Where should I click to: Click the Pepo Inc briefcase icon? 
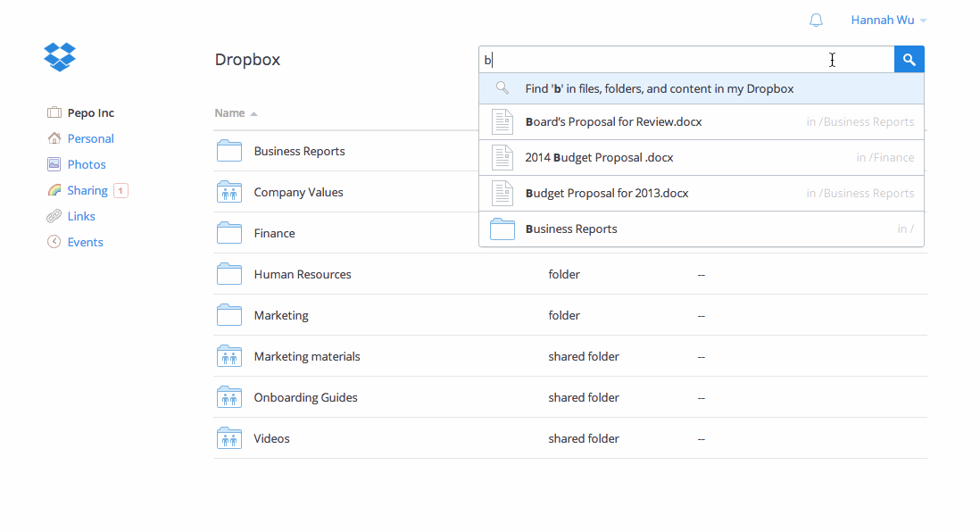pos(54,112)
